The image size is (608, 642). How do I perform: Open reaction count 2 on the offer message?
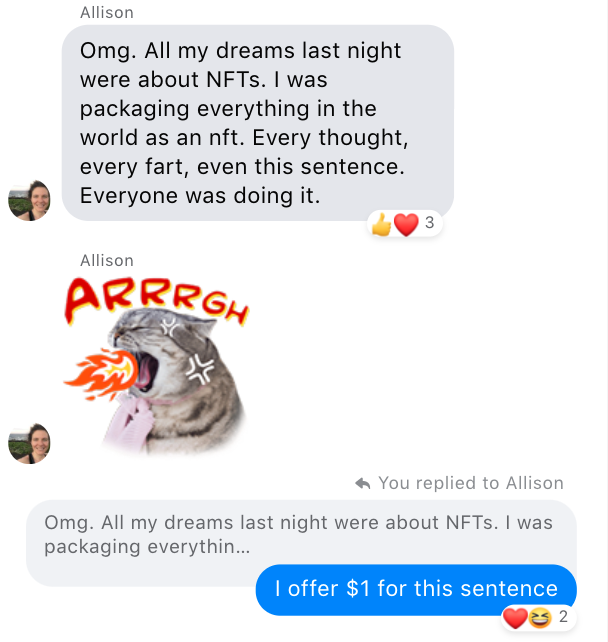point(563,616)
